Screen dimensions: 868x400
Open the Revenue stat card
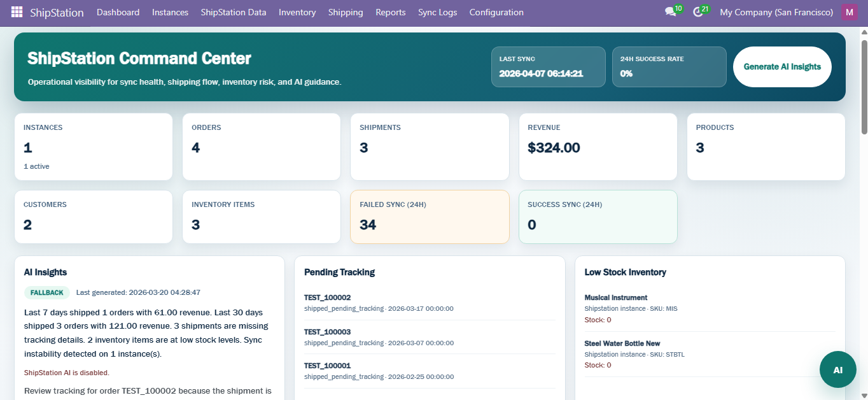pyautogui.click(x=598, y=146)
